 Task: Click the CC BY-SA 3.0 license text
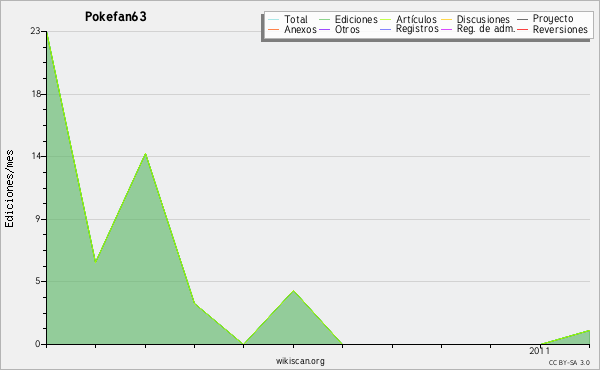pyautogui.click(x=569, y=362)
